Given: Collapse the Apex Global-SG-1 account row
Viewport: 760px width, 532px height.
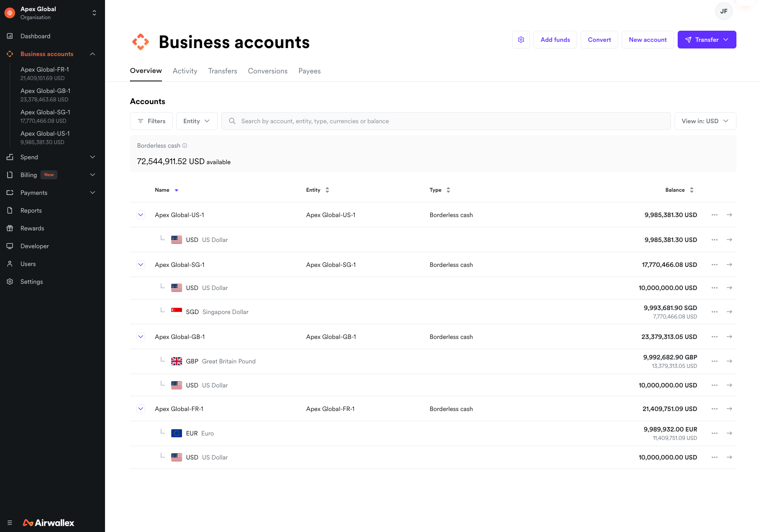Looking at the screenshot, I should coord(141,265).
